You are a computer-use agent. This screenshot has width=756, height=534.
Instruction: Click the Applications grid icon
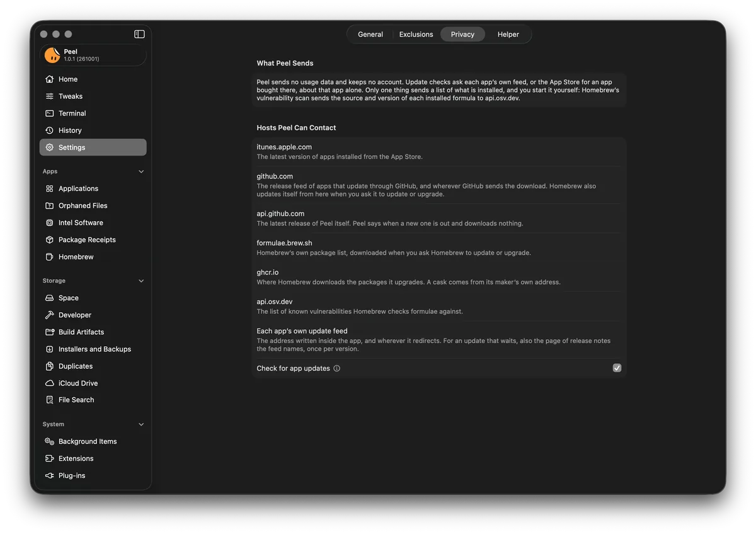[50, 189]
